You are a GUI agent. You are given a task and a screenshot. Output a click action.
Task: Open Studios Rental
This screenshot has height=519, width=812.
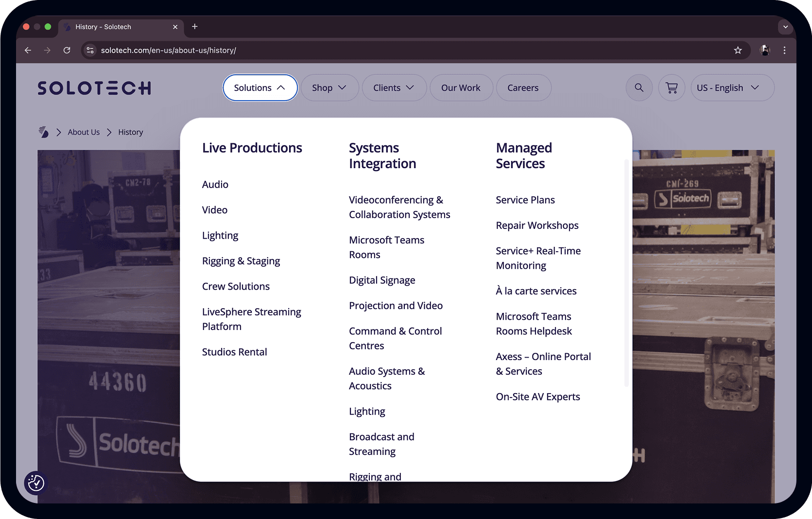point(235,352)
